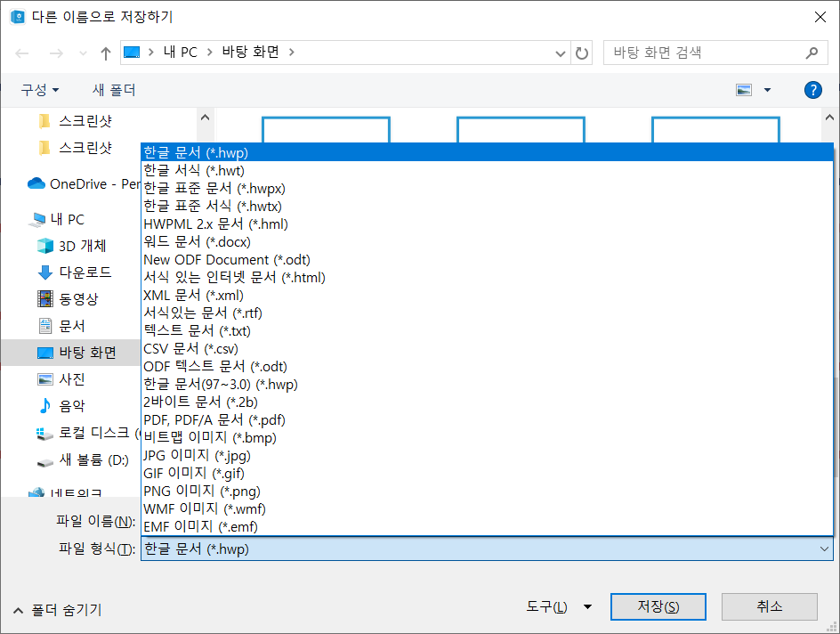Viewport: 840px width, 634px height.
Task: Click the search magnifier icon
Action: 812,53
